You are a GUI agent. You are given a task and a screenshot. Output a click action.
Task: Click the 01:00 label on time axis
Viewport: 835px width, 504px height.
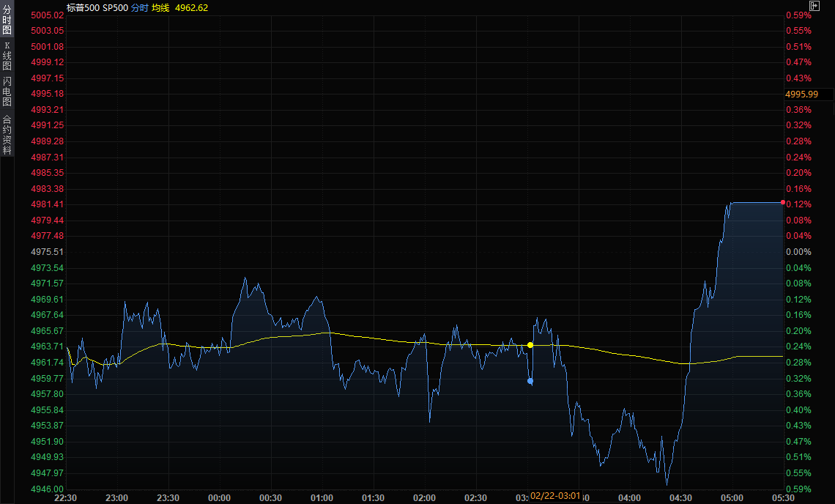322,498
